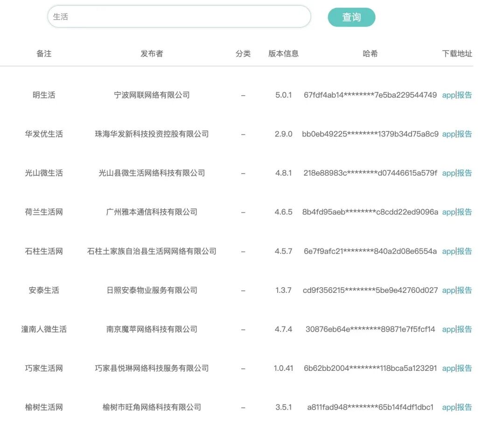Click version 4.8.1
504x425 pixels.
point(284,173)
